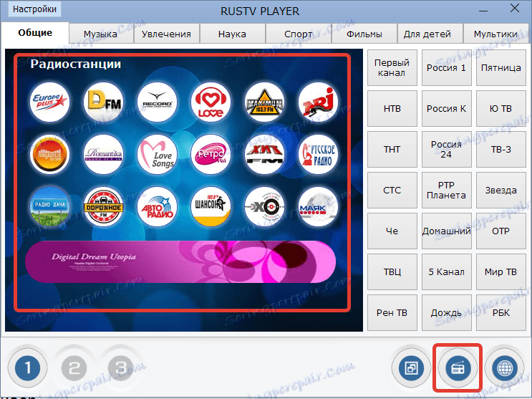
Task: Switch to page 3 of channels
Action: point(120,368)
